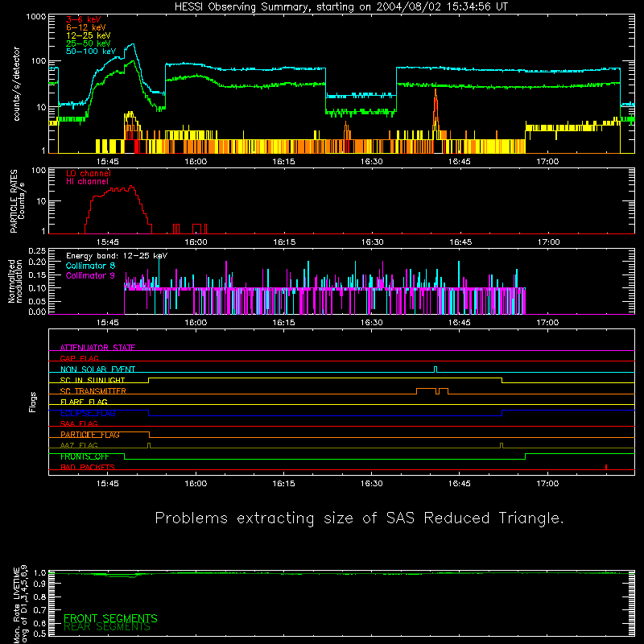This screenshot has width=644, height=644.
Task: Select the FRONT SEGMENTS legend label
Action: (110, 618)
